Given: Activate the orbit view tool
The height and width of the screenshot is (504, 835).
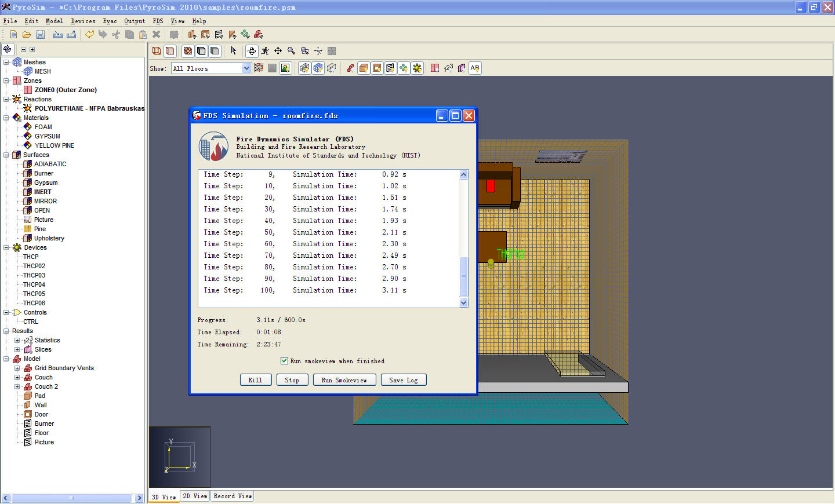Looking at the screenshot, I should [252, 51].
